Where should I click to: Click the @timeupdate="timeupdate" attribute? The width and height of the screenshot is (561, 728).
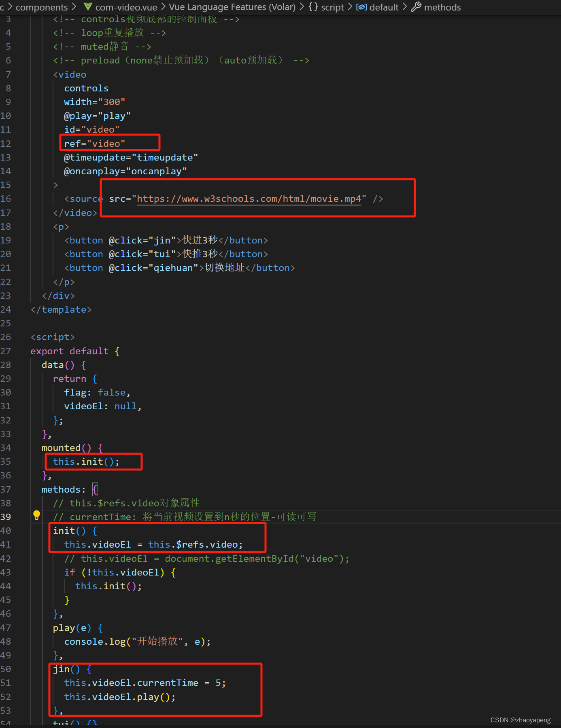pyautogui.click(x=131, y=157)
